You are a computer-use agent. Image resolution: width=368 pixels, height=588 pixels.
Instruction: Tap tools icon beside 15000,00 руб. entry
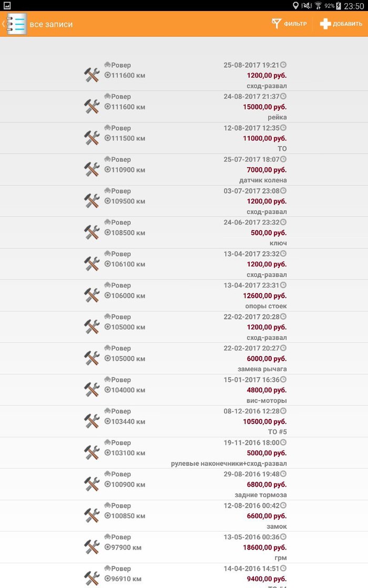[x=92, y=107]
